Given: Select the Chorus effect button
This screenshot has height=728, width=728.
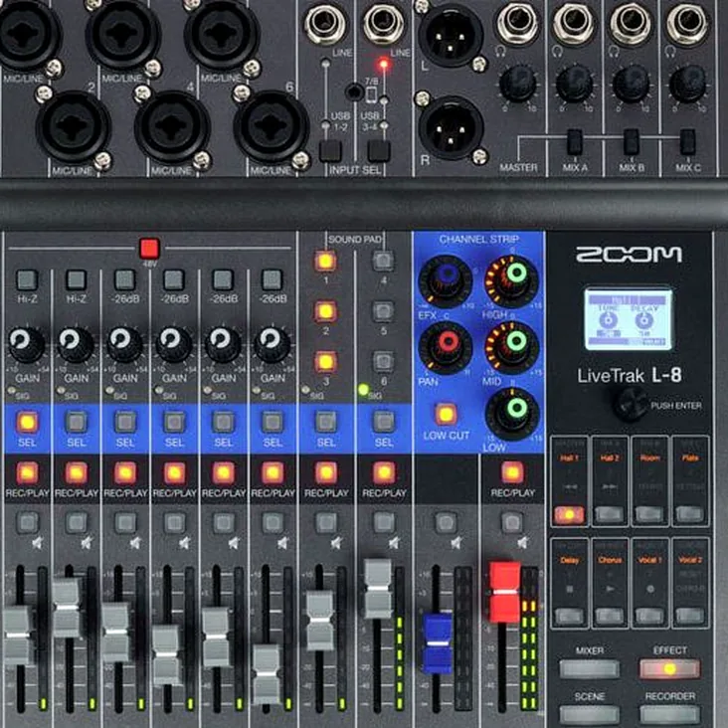Looking at the screenshot, I should click(x=609, y=616).
